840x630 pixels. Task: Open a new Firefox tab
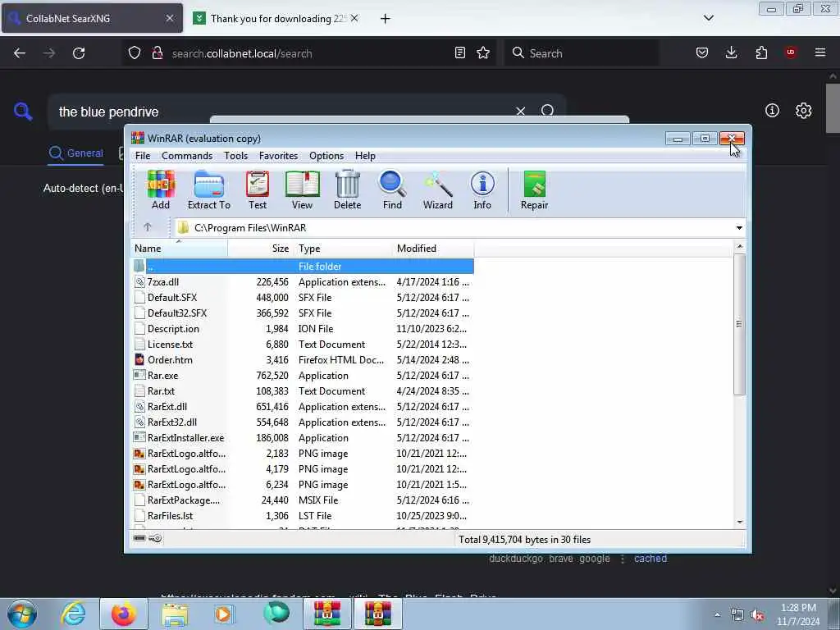tap(385, 19)
